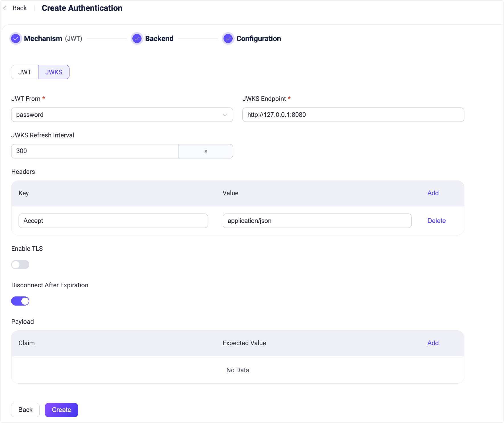Delete the Accept header row
The image size is (504, 423).
436,221
